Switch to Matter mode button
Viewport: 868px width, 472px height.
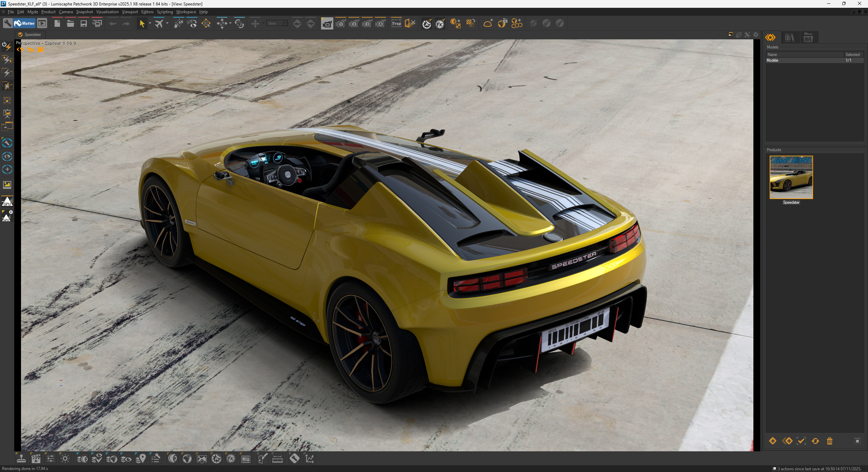coord(24,23)
